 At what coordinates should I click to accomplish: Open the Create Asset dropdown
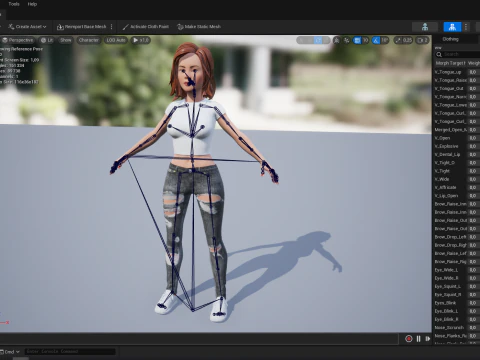pos(27,27)
